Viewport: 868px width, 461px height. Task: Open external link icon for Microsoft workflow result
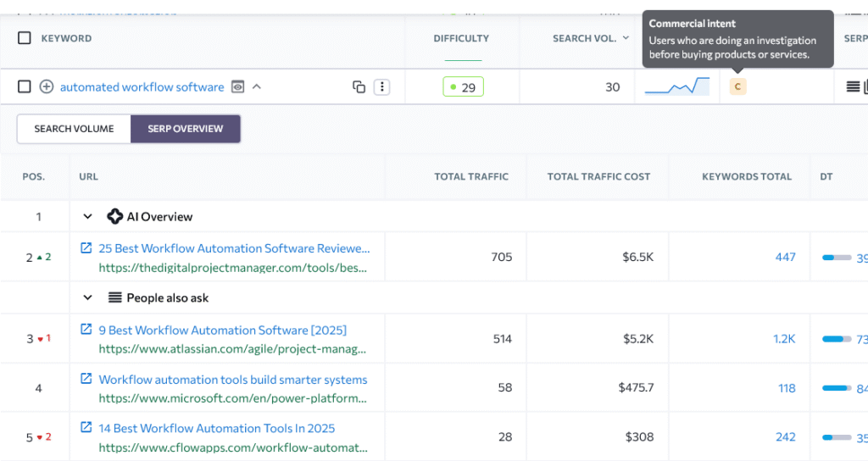click(x=86, y=379)
